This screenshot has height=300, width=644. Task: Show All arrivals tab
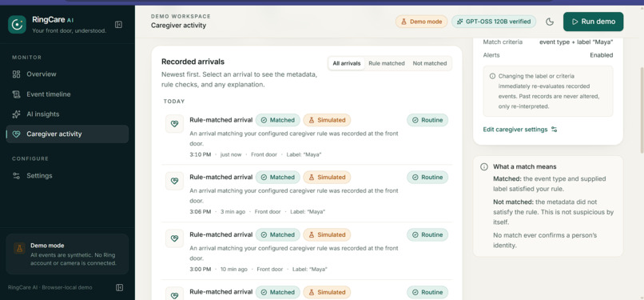coord(346,63)
